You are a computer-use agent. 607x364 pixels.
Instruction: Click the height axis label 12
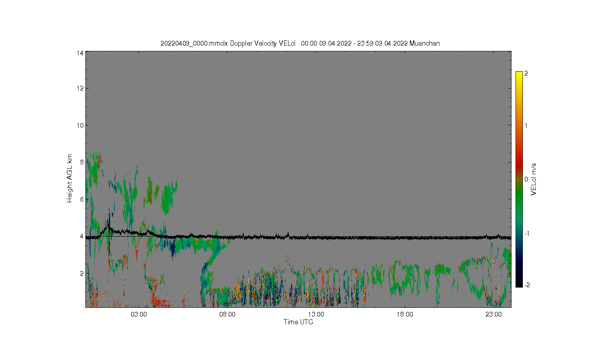(x=80, y=88)
